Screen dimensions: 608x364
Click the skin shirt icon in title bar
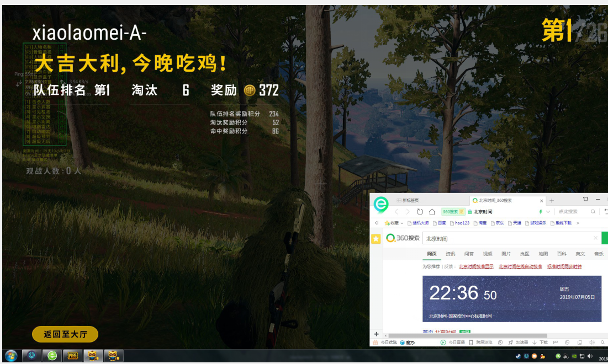click(x=585, y=199)
